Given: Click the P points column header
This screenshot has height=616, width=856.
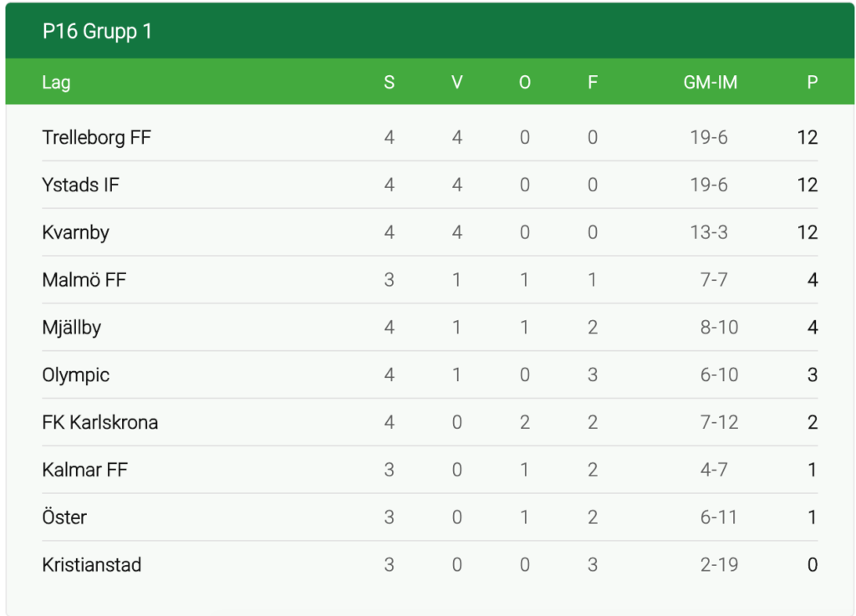Looking at the screenshot, I should (x=812, y=83).
